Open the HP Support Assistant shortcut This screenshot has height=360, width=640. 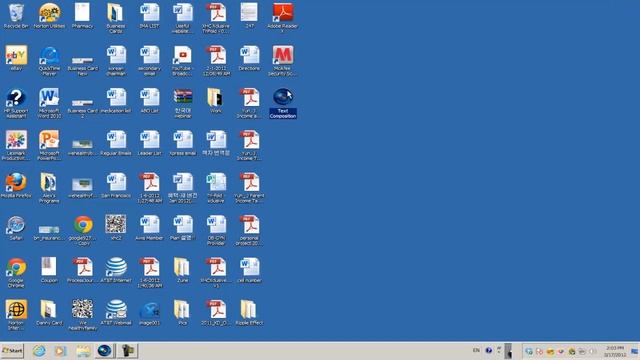(16, 104)
